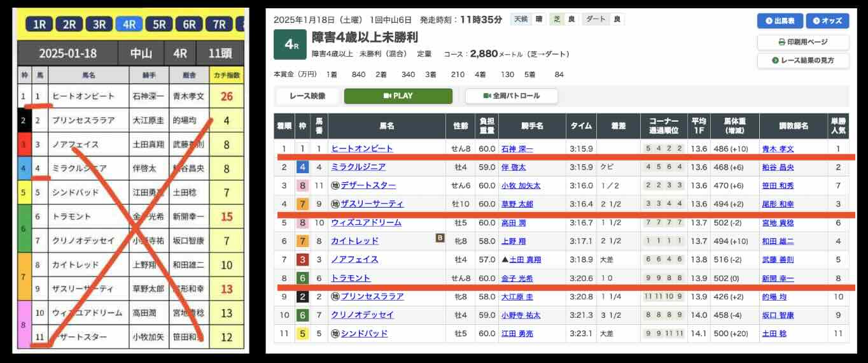
Task: Open trainer 笹田 和秀 link
Action: click(778, 185)
